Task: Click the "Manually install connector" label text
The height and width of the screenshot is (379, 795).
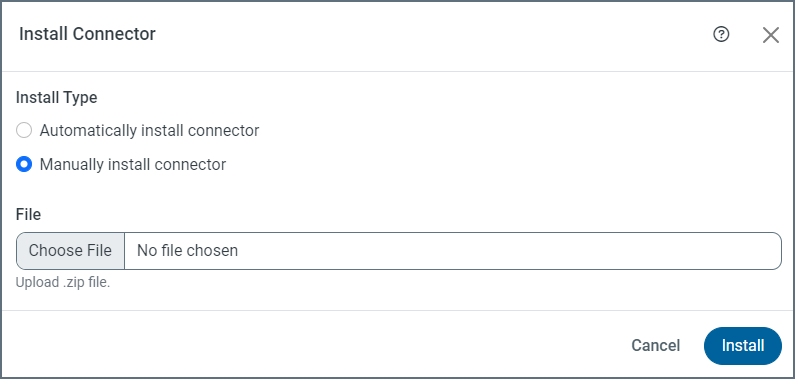Action: (133, 164)
